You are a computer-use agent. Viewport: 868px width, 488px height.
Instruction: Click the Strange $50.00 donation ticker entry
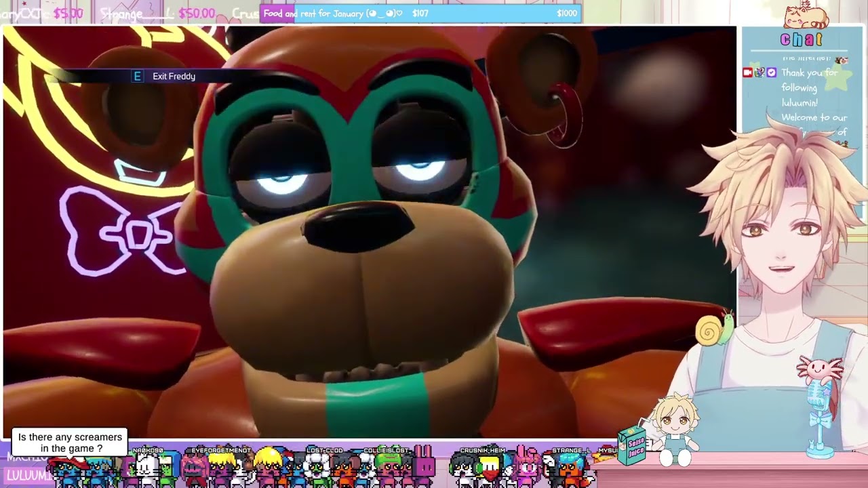click(157, 14)
